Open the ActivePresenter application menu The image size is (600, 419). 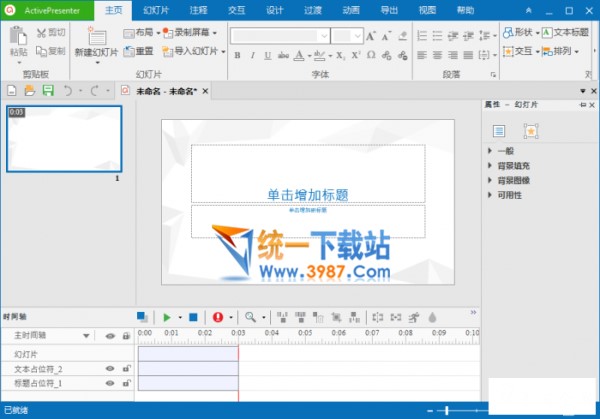click(47, 10)
